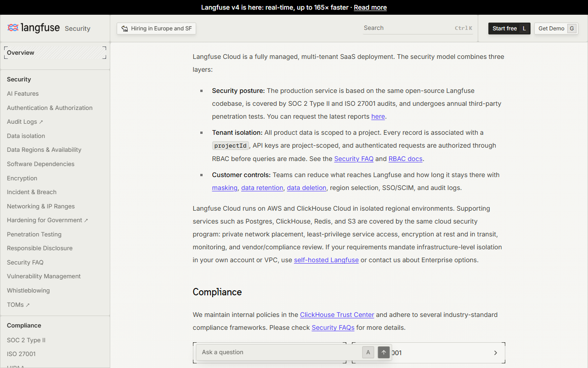This screenshot has height=368, width=588.
Task: Open SOC 2 Type II sidebar item
Action: [x=26, y=340]
